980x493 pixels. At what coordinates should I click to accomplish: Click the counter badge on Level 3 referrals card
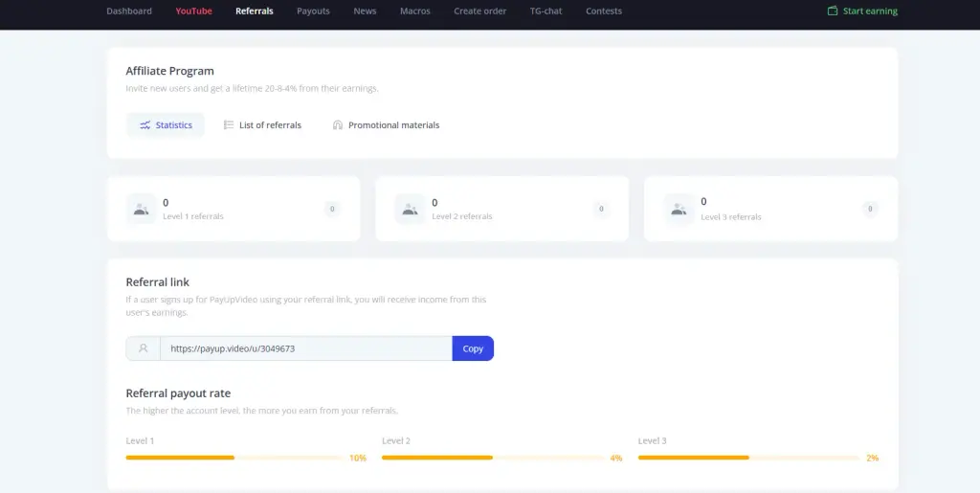tap(870, 209)
